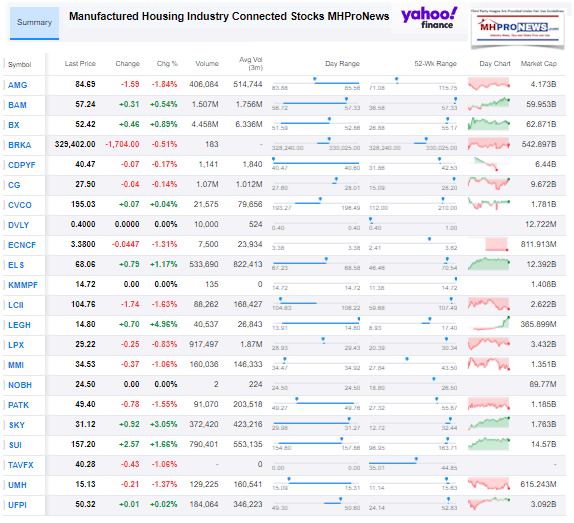Image resolution: width=574 pixels, height=523 pixels.
Task: View ELS green day chart
Action: click(x=489, y=264)
